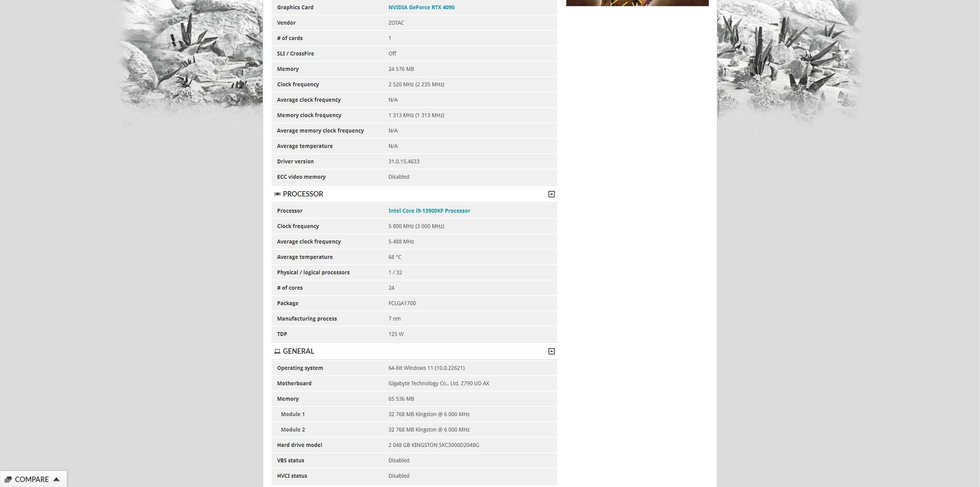Image resolution: width=980 pixels, height=487 pixels.
Task: Select the Package value FCLGA1700
Action: (x=402, y=303)
